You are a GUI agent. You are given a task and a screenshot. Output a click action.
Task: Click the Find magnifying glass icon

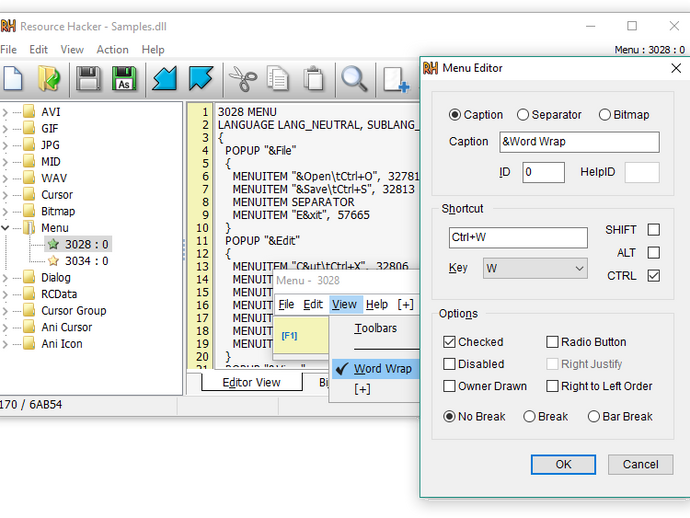[354, 79]
